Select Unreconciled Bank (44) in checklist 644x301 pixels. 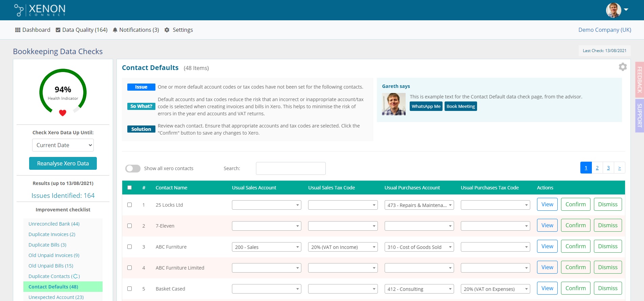(x=54, y=224)
